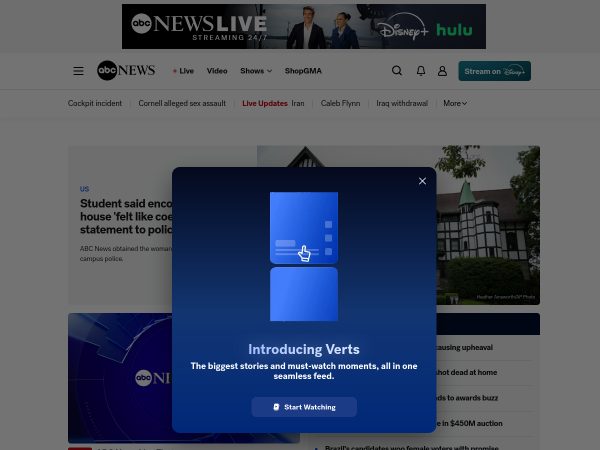
Task: Open the user account icon
Action: [442, 71]
